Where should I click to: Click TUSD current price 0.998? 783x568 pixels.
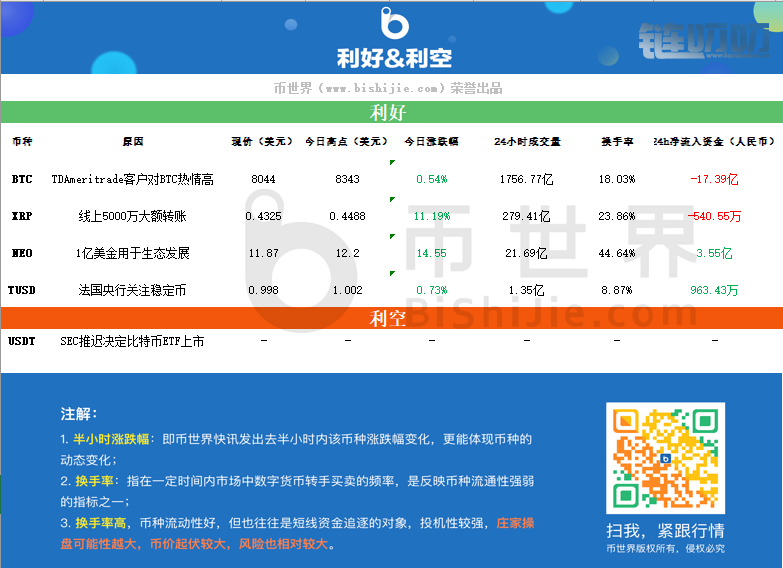[x=263, y=290]
